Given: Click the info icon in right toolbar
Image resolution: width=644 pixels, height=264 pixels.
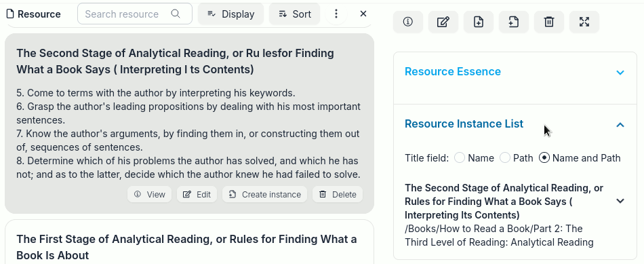Looking at the screenshot, I should click(408, 22).
